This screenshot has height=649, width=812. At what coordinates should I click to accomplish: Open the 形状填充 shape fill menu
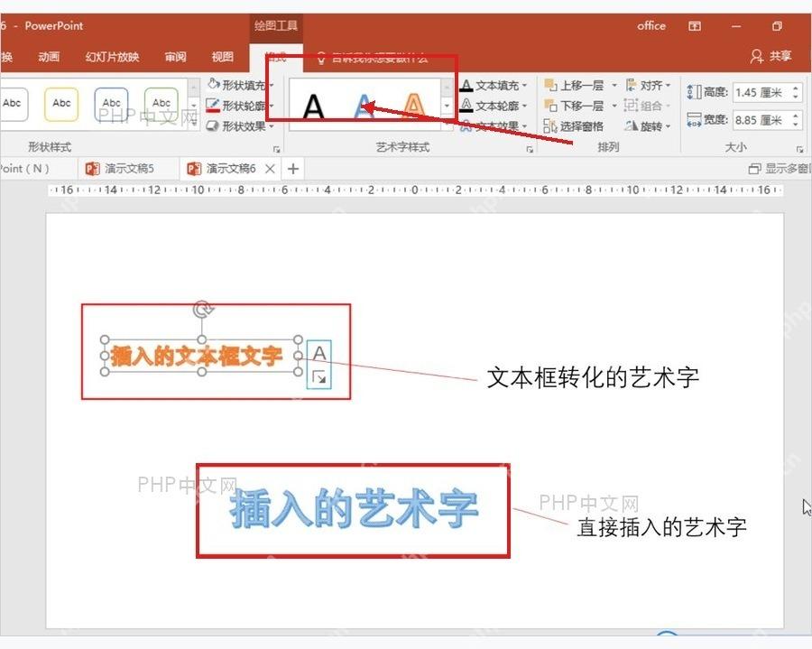[x=240, y=85]
